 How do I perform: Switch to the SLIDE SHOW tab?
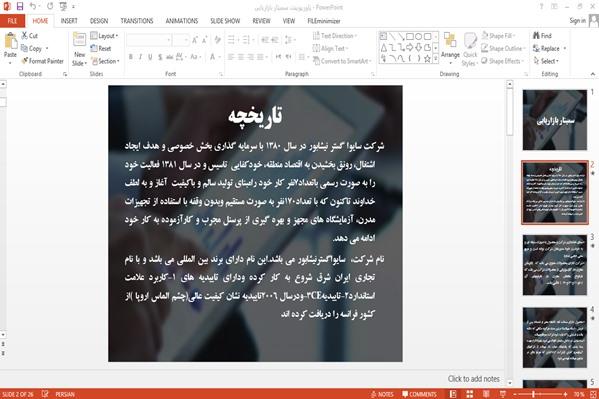point(225,21)
